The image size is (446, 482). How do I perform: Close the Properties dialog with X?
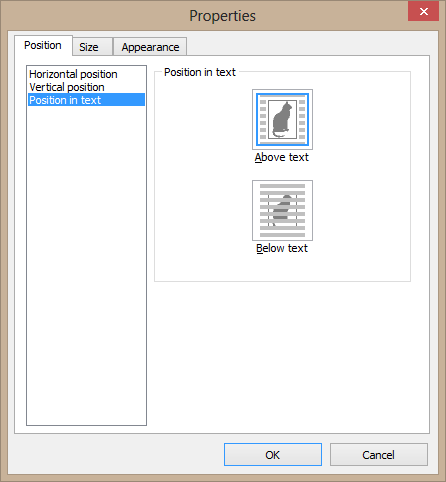(x=423, y=12)
